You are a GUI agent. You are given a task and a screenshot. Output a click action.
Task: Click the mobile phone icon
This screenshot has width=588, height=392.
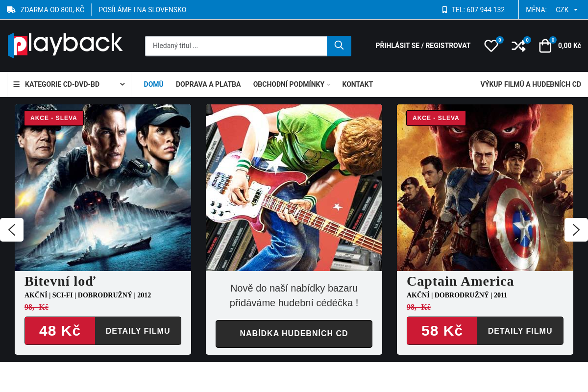(445, 10)
